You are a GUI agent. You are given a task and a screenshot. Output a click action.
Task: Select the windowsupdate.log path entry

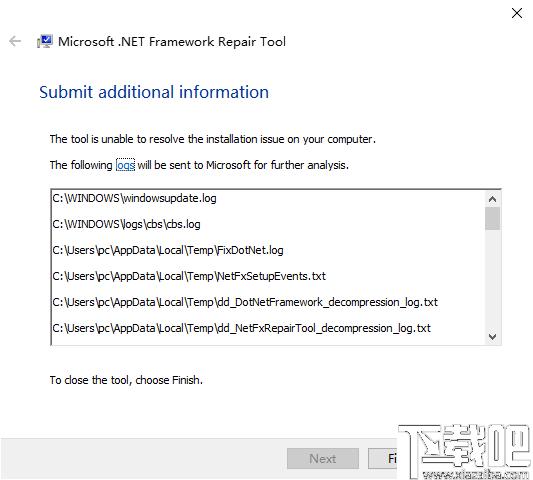coord(134,198)
